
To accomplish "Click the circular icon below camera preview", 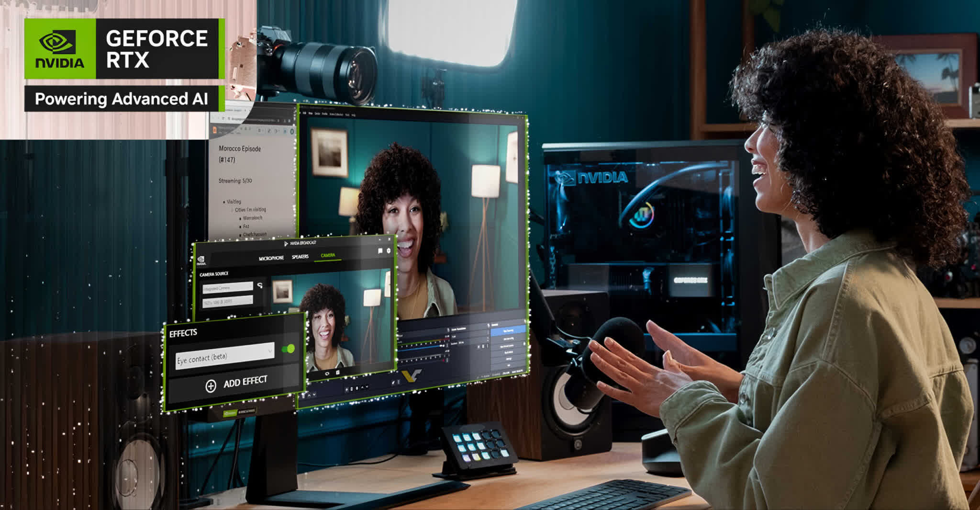I will click(327, 373).
